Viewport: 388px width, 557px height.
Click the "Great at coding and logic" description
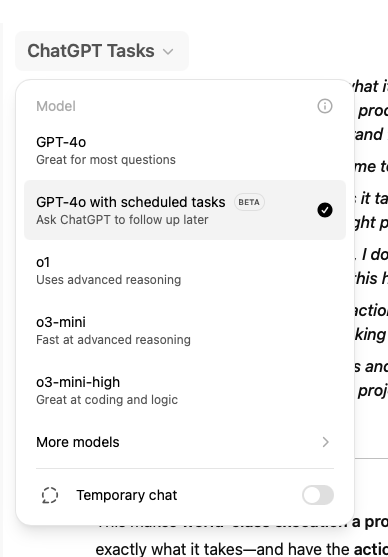pyautogui.click(x=107, y=400)
